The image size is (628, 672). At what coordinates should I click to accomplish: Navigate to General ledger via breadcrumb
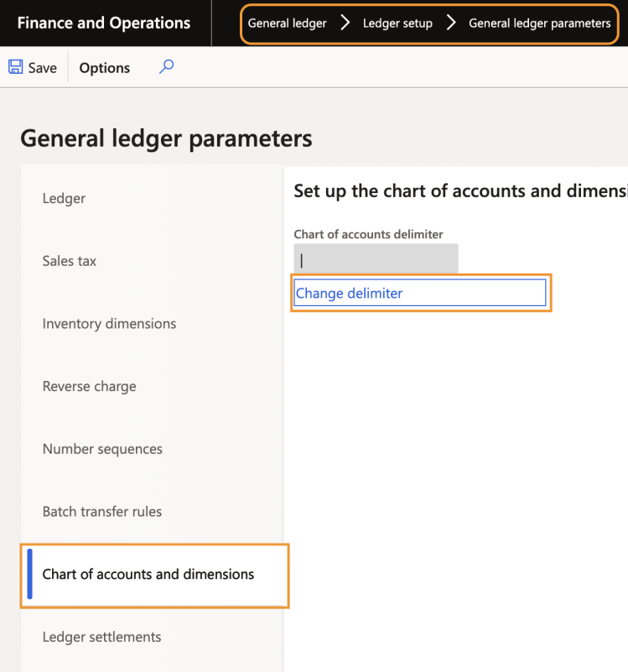(289, 23)
